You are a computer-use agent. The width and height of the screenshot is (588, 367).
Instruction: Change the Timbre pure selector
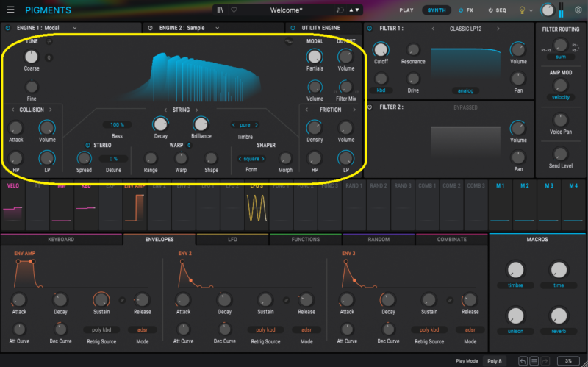point(245,125)
